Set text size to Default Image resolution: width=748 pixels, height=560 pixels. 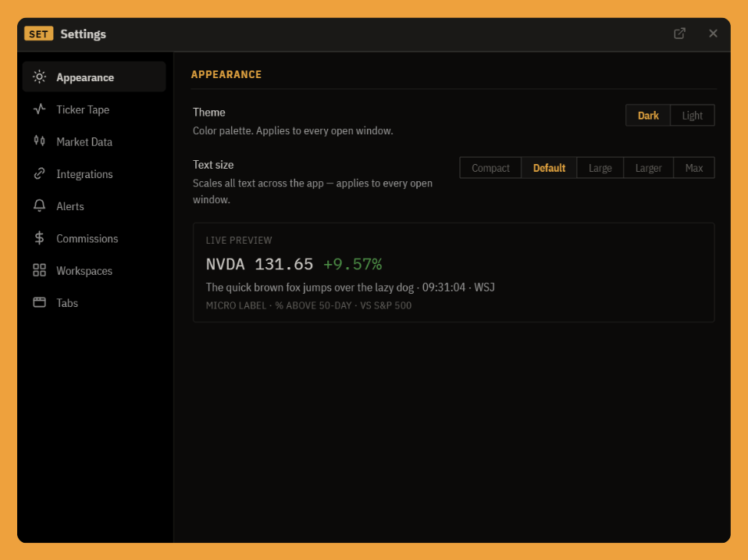coord(549,168)
